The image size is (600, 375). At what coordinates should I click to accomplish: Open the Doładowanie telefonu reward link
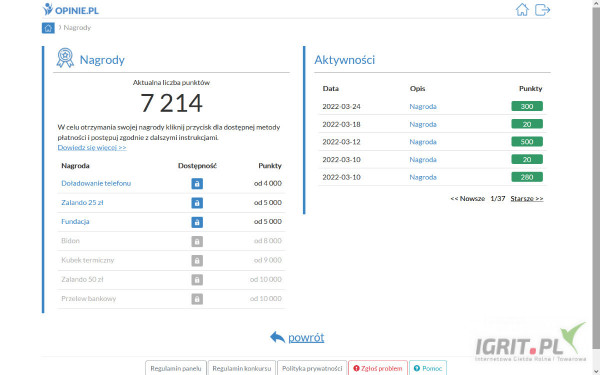(96, 183)
